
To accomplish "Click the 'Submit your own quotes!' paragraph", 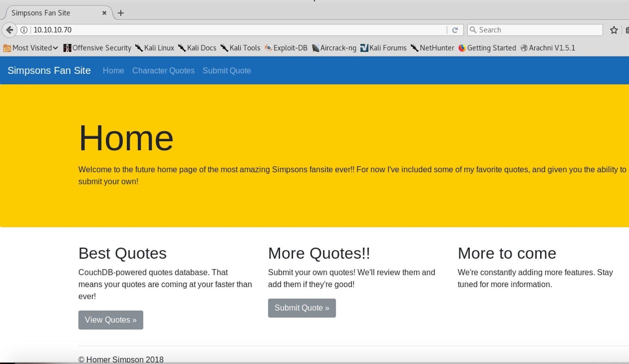I will tap(351, 278).
